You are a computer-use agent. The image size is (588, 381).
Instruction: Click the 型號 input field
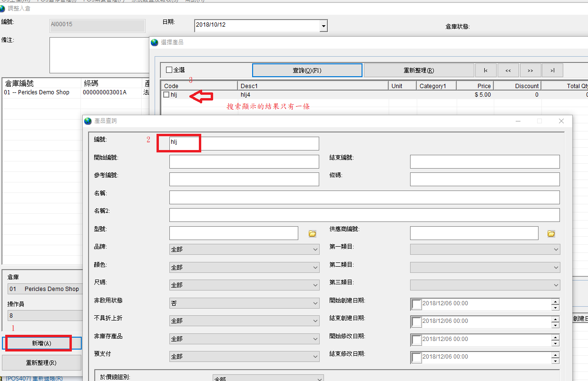pyautogui.click(x=234, y=233)
